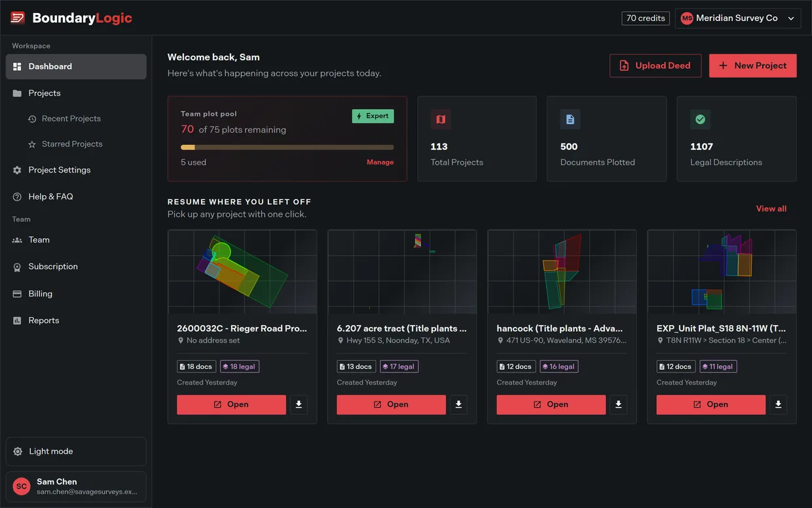The width and height of the screenshot is (812, 508).
Task: Click the Billing card icon
Action: pos(17,294)
